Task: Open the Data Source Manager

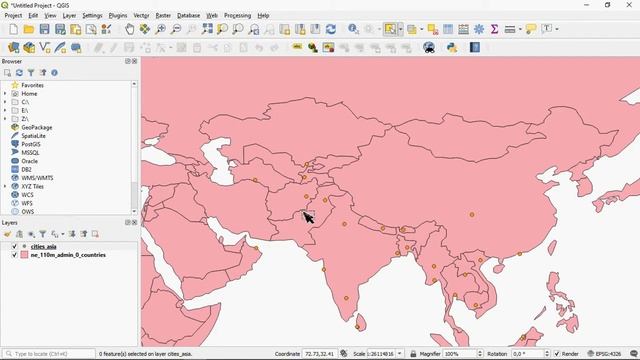Action: 13,47
